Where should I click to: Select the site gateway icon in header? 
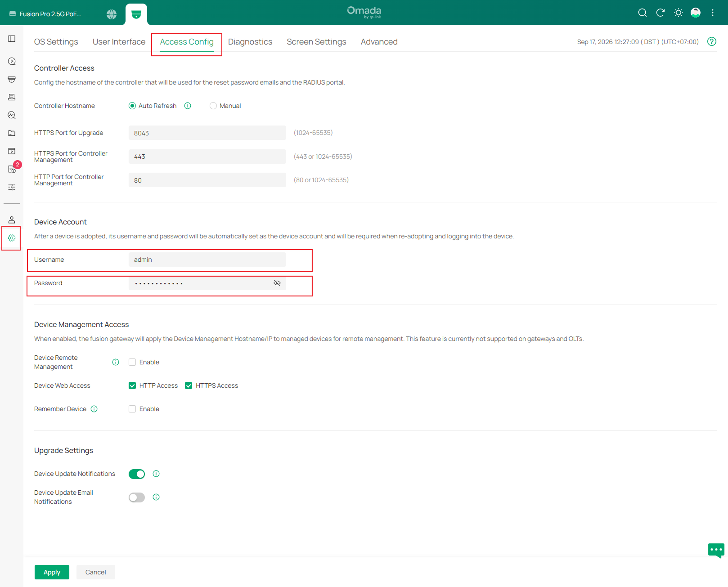click(136, 14)
